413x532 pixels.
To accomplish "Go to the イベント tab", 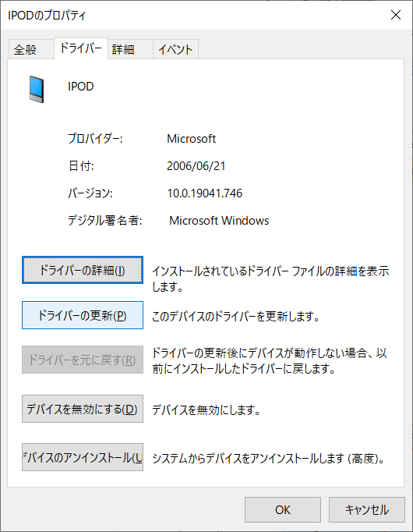I will click(x=175, y=50).
